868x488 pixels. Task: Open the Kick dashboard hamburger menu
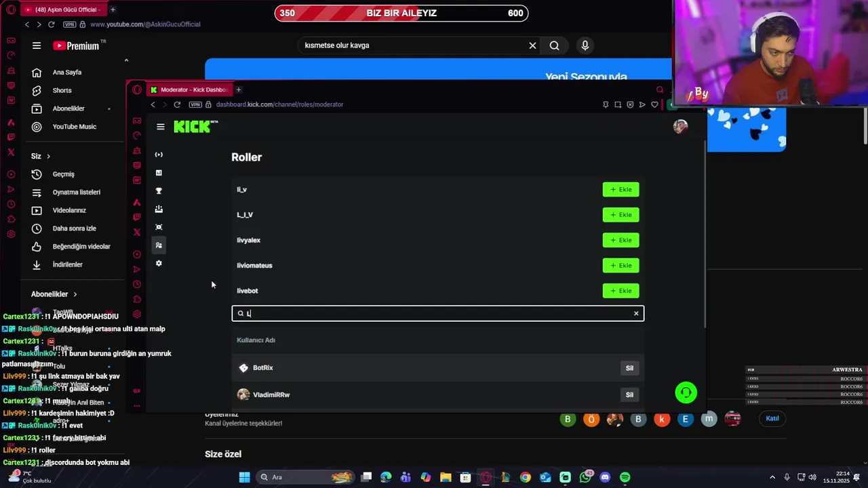(x=160, y=127)
